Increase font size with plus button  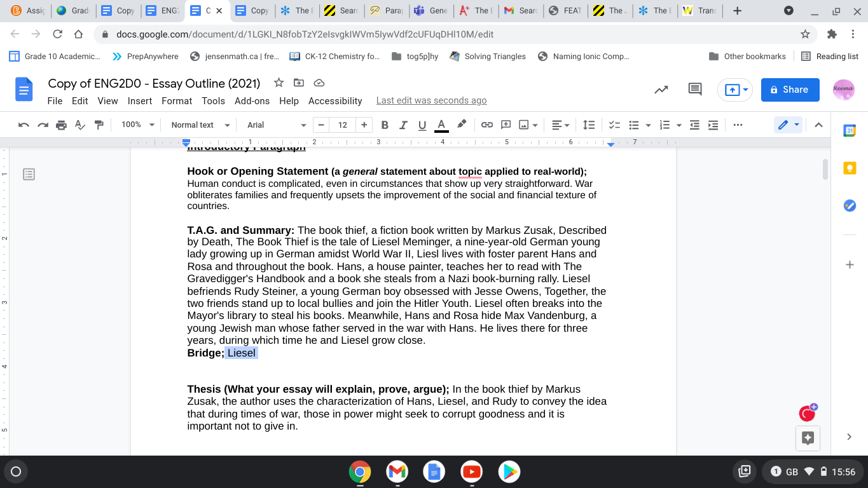pyautogui.click(x=364, y=125)
